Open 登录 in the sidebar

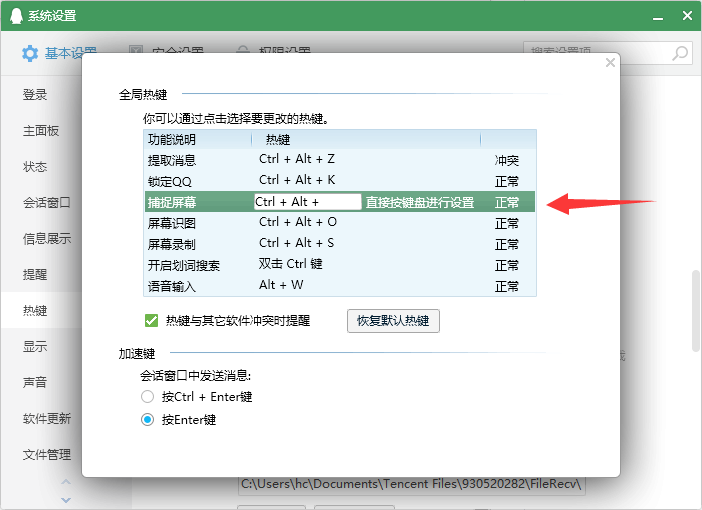click(x=35, y=95)
